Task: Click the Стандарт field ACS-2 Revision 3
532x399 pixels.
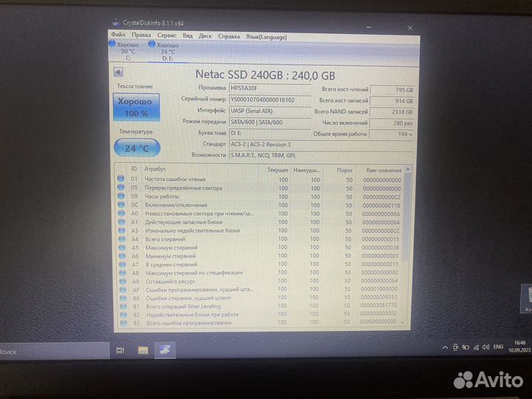Action: point(321,144)
